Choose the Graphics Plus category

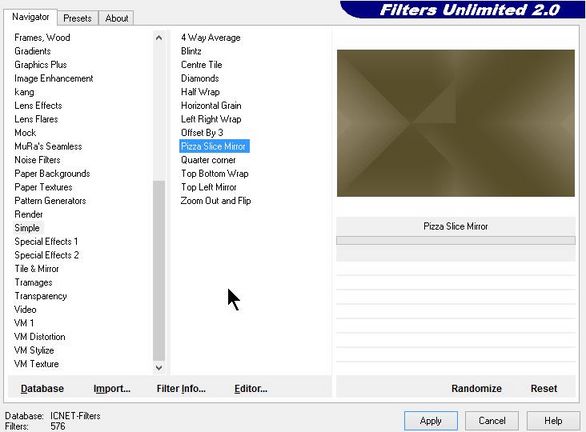coord(40,65)
